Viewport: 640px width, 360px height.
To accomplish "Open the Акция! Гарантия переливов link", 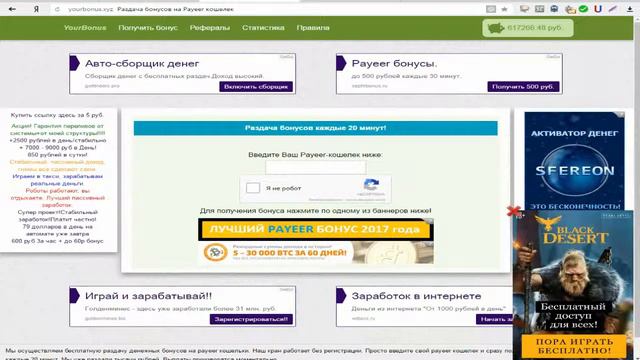I will click(x=58, y=129).
